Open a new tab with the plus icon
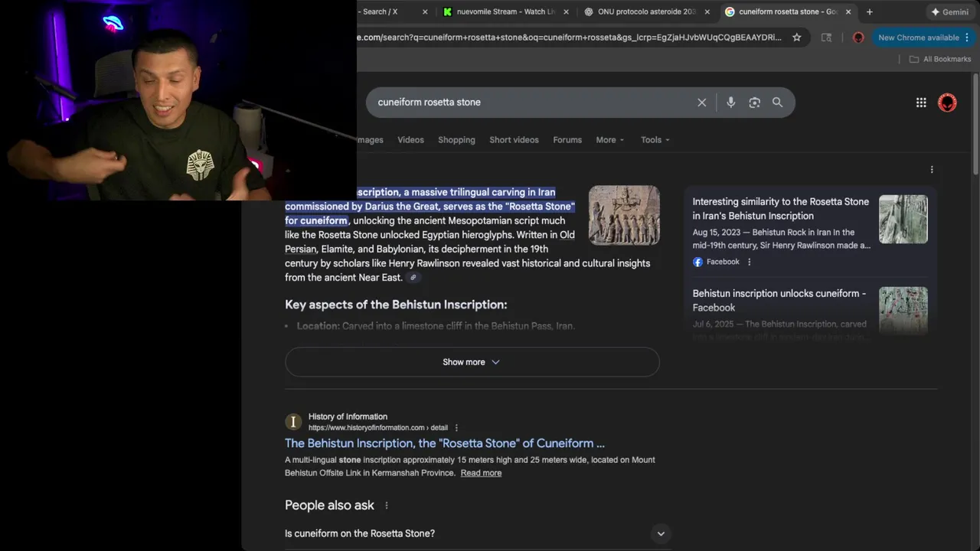The height and width of the screenshot is (551, 980). click(x=869, y=11)
